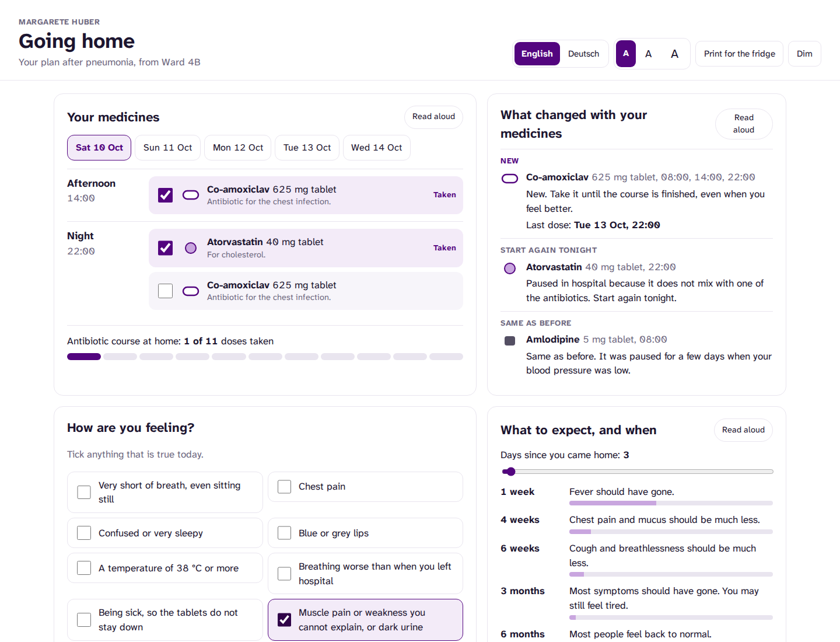Image resolution: width=840 pixels, height=642 pixels.
Task: Click the Amlodipine square tablet icon
Action: 510,341
